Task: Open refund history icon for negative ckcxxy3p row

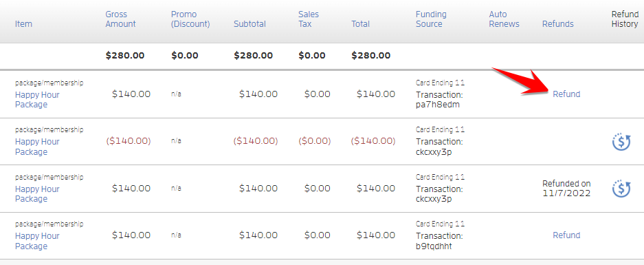Action: coord(621,142)
